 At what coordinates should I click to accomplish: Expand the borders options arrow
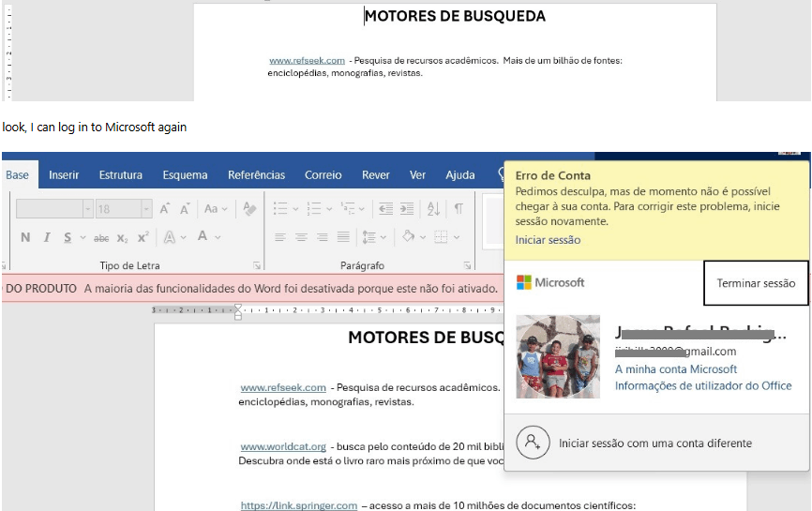[457, 237]
